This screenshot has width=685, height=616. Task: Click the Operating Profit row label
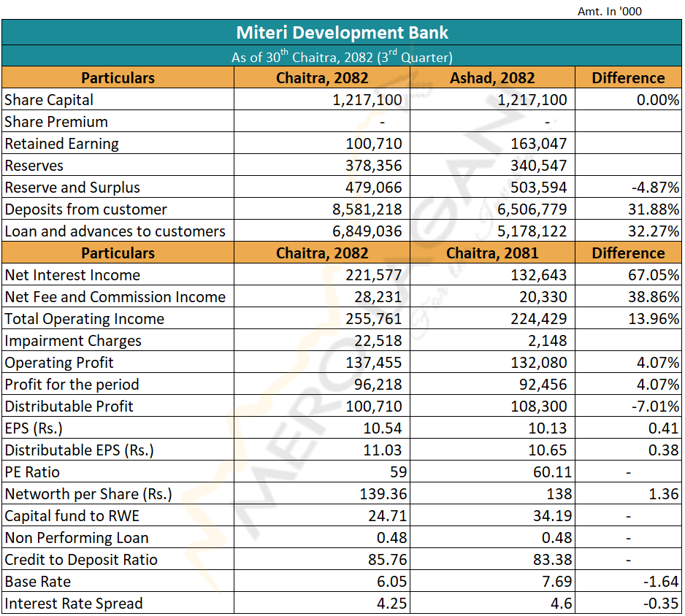point(59,363)
